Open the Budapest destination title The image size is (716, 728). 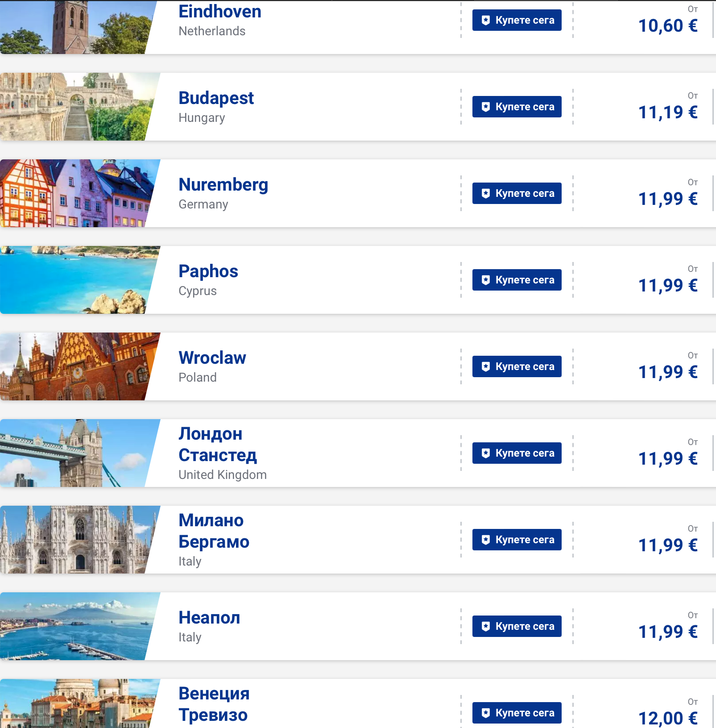216,98
